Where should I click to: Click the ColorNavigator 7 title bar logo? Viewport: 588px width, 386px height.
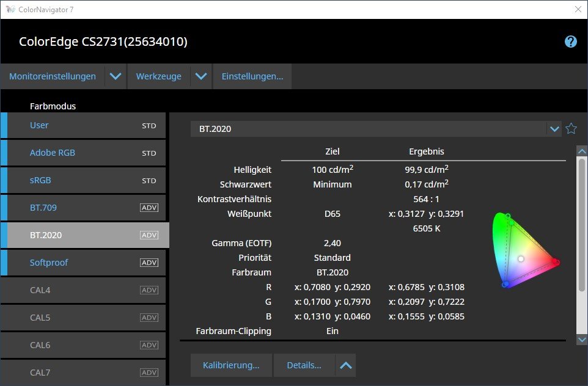(x=9, y=9)
